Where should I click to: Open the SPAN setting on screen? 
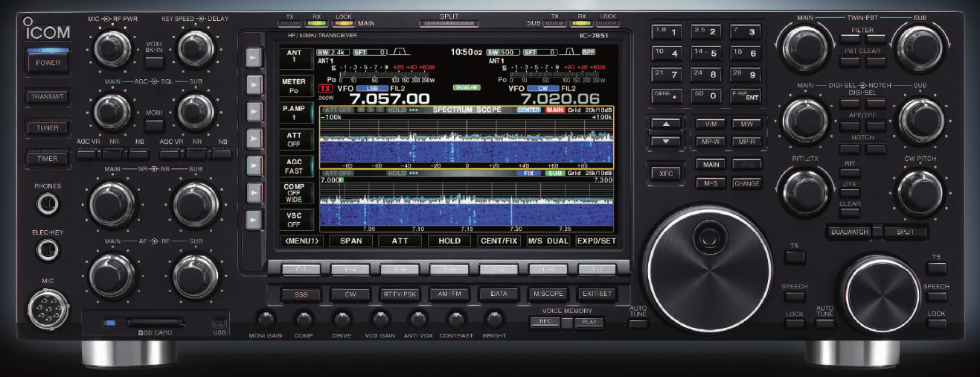[350, 241]
